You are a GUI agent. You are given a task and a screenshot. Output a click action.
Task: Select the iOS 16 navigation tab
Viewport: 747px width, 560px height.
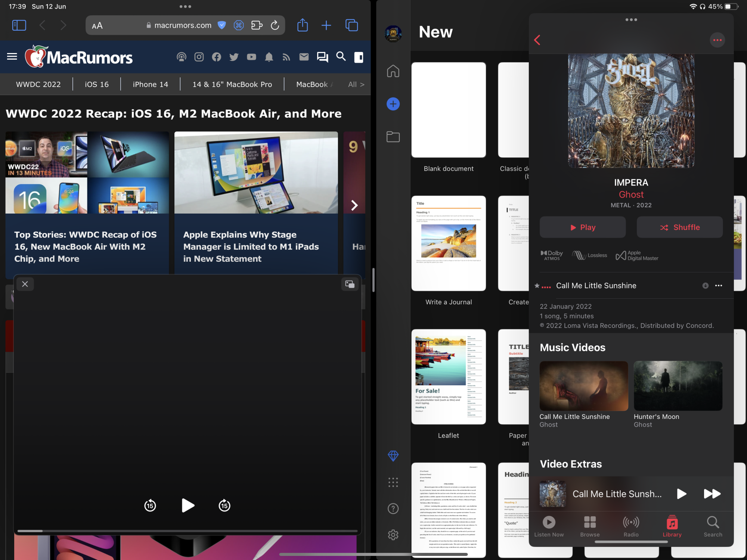pyautogui.click(x=97, y=84)
